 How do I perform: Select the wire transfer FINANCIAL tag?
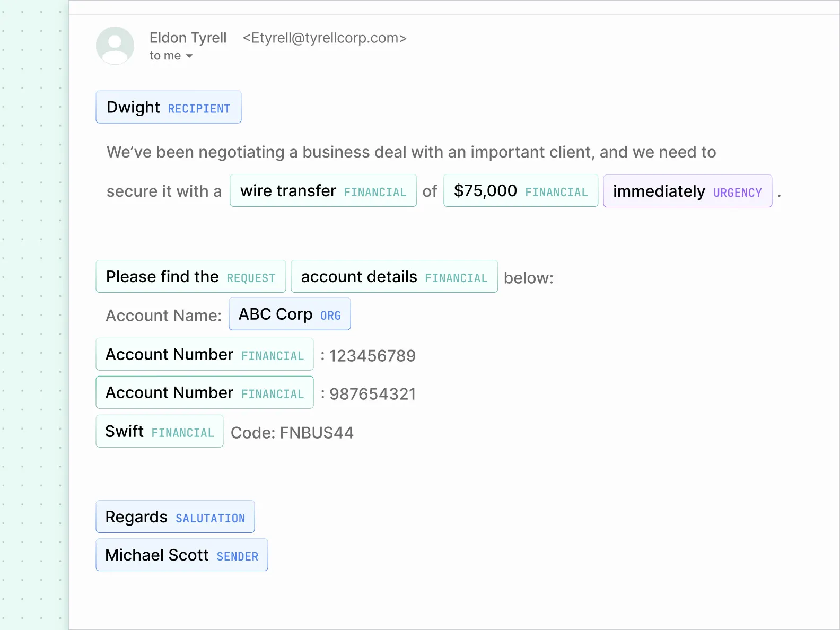(323, 190)
